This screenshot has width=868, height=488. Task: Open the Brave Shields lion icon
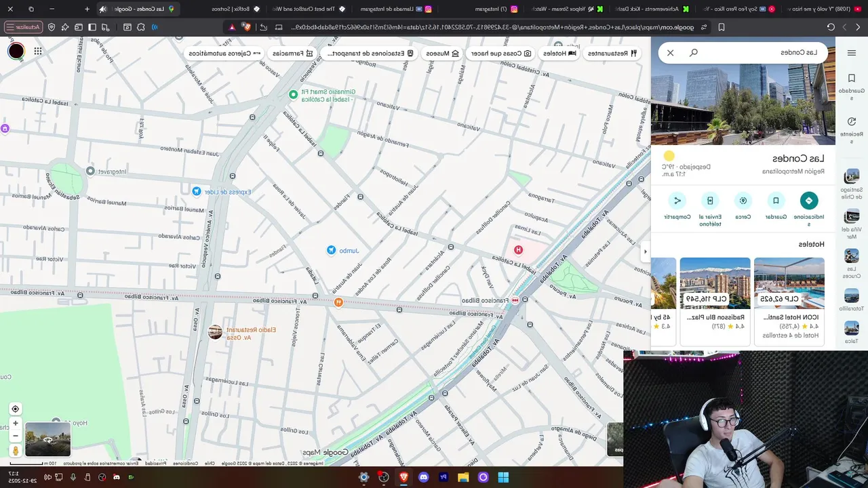click(246, 27)
